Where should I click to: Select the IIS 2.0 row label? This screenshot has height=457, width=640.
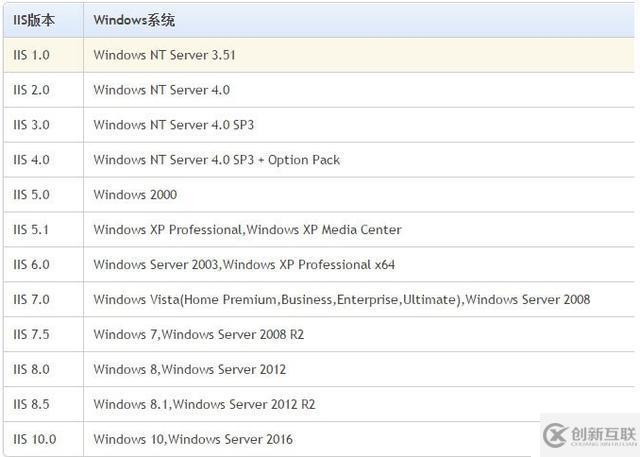(32, 90)
